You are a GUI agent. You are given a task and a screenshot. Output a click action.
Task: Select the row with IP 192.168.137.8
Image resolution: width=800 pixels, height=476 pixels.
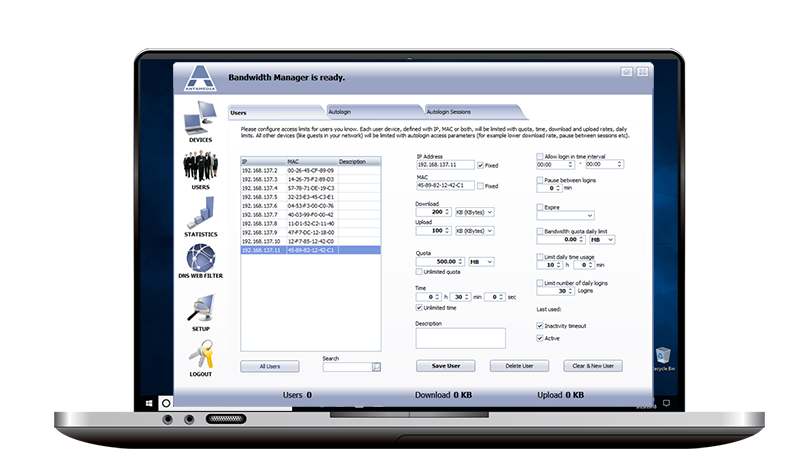(x=311, y=223)
